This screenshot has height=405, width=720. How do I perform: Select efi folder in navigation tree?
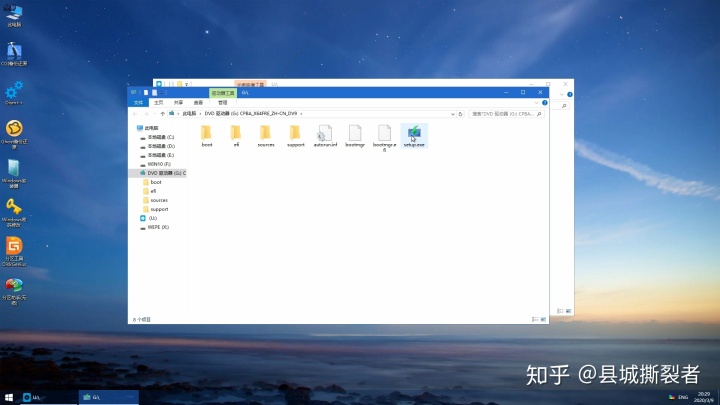pyautogui.click(x=150, y=191)
